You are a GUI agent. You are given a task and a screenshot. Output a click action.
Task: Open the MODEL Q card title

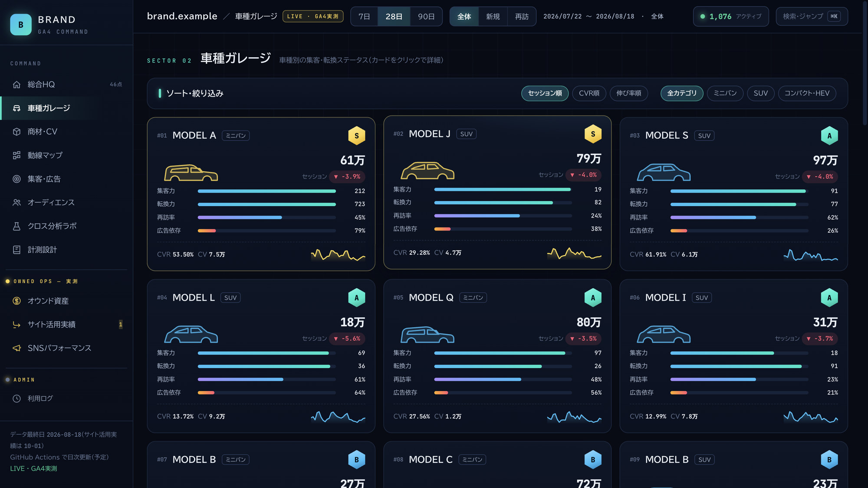coord(431,298)
